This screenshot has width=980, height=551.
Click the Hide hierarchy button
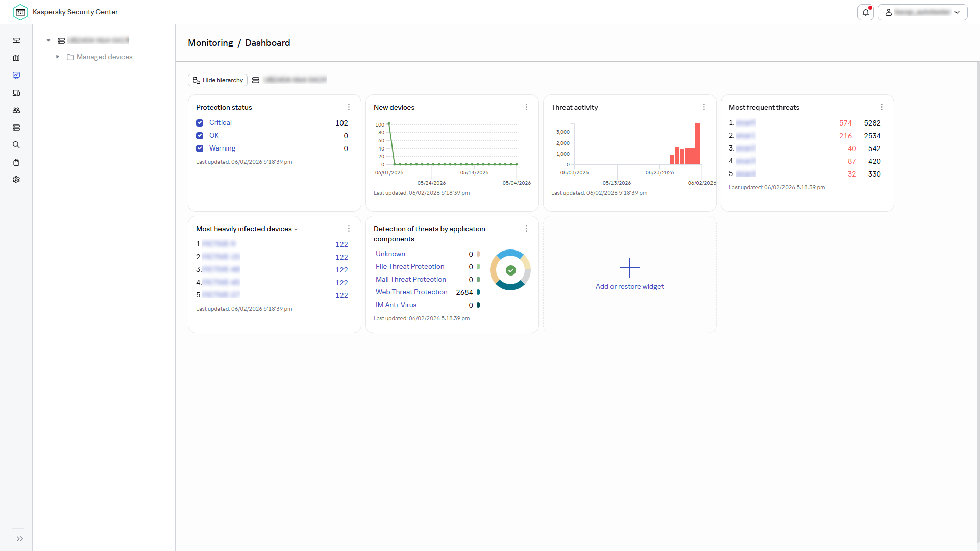tap(218, 80)
